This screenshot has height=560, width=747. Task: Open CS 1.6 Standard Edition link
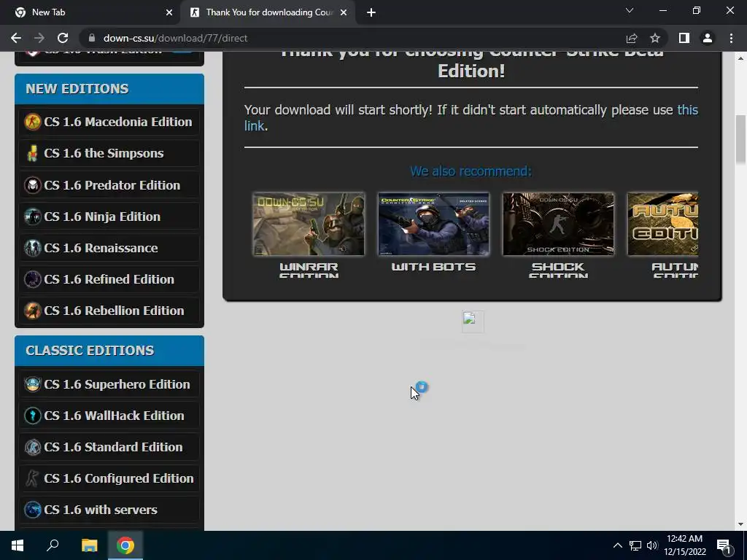(113, 447)
